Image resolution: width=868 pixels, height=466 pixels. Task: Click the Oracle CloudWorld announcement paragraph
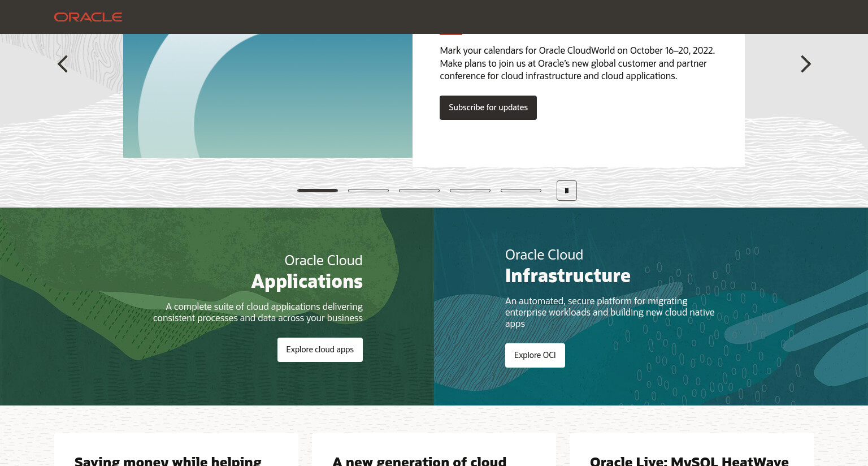578,63
